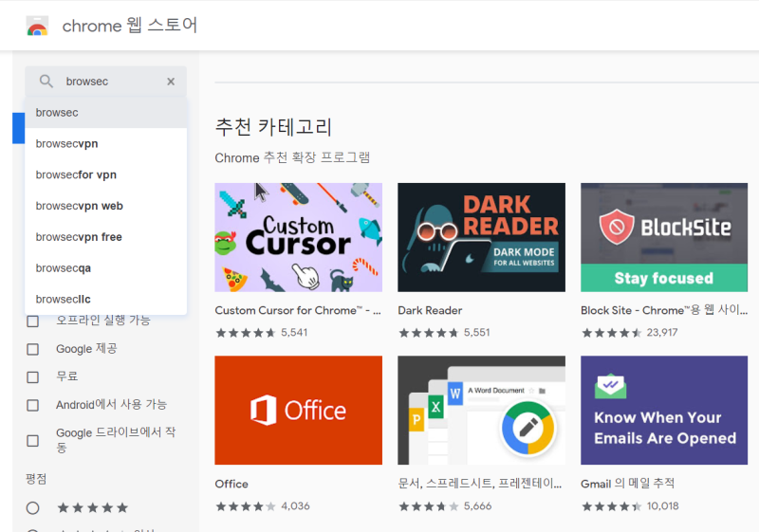Screen dimensions: 759x532
Task: Click the chrome 웹 스토어 header title
Action: 130,26
